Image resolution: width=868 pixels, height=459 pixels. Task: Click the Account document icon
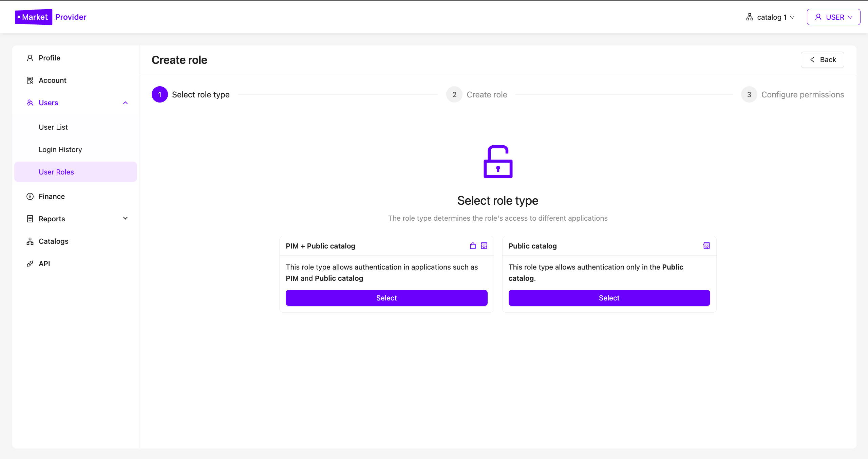(x=30, y=80)
